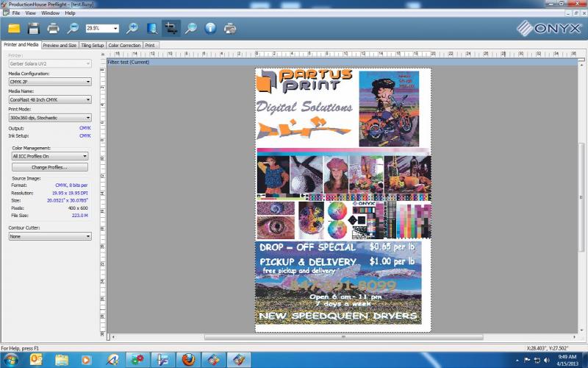Image resolution: width=588 pixels, height=368 pixels.
Task: Click the application icon left of File menu
Action: pyautogui.click(x=5, y=13)
